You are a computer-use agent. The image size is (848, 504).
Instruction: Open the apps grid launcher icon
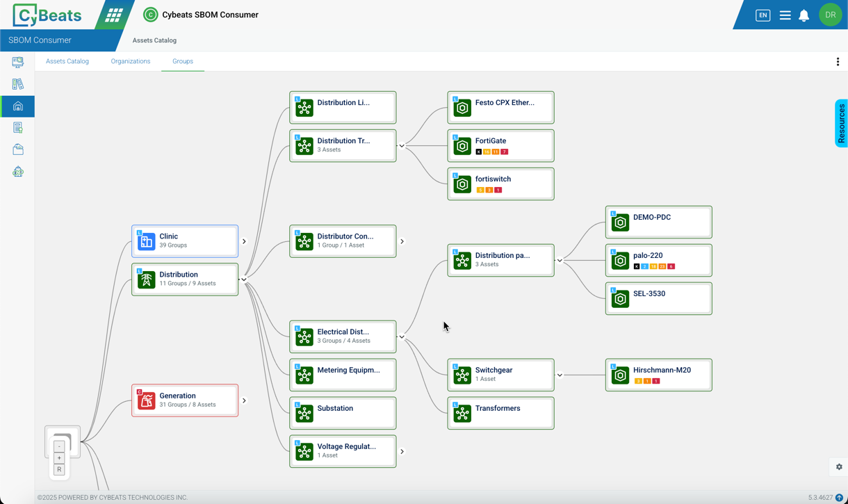pyautogui.click(x=114, y=15)
